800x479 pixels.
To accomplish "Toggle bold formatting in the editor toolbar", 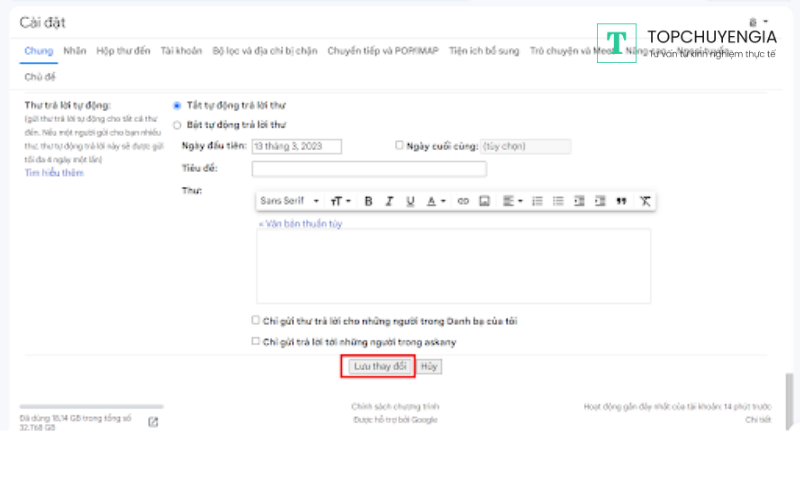I will [x=368, y=201].
